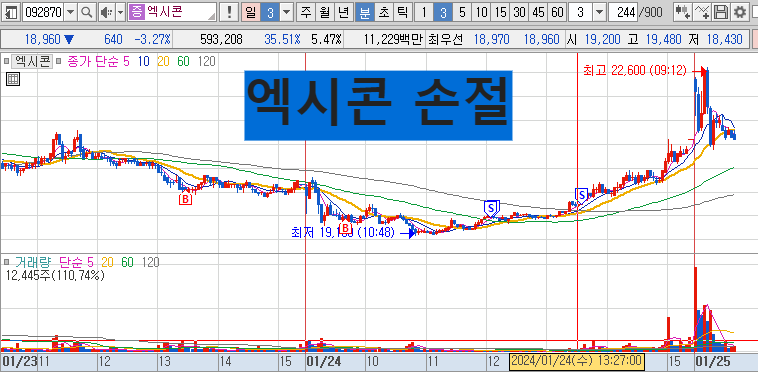This screenshot has width=758, height=372.
Task: Expand the stock code 092870 dropdown arrow
Action: click(x=71, y=12)
